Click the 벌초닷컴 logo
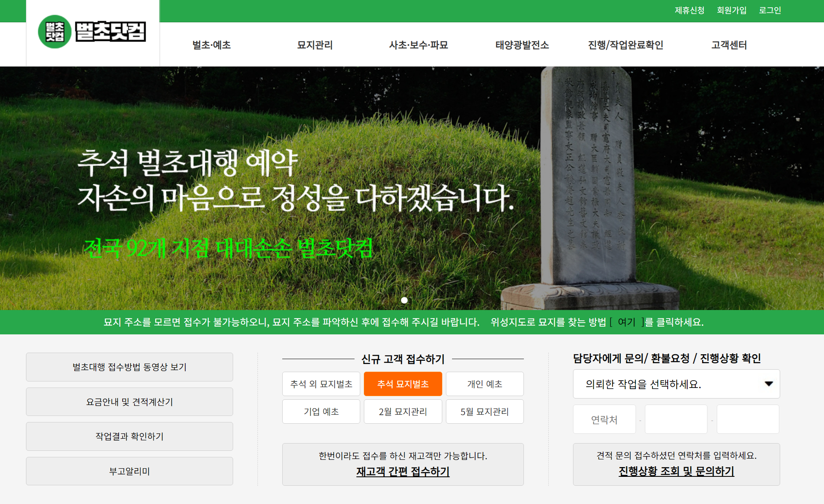Viewport: 824px width, 504px height. pyautogui.click(x=92, y=32)
